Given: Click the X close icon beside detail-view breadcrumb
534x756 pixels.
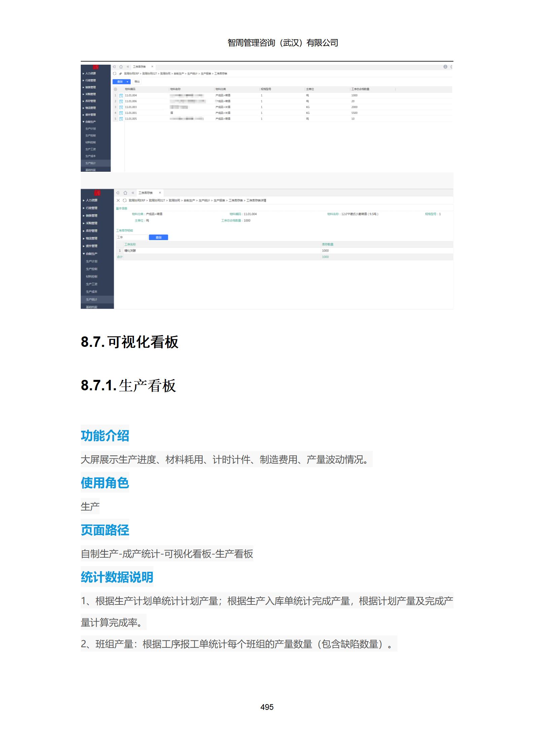Looking at the screenshot, I should click(118, 200).
